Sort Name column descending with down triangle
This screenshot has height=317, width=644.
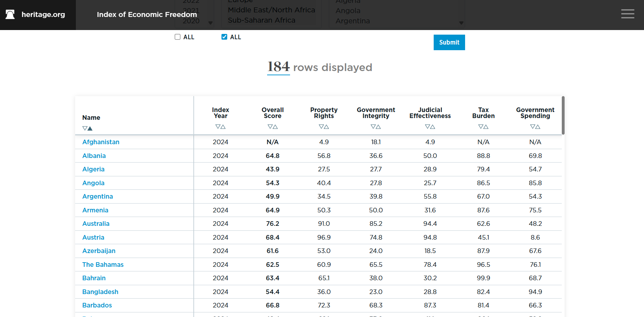pos(85,128)
